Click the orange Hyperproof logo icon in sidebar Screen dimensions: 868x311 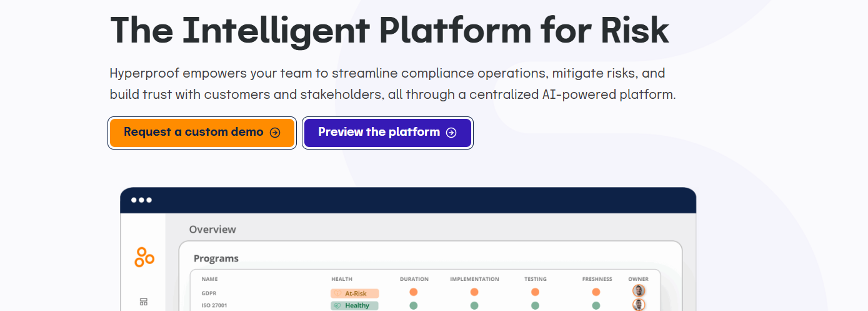144,257
